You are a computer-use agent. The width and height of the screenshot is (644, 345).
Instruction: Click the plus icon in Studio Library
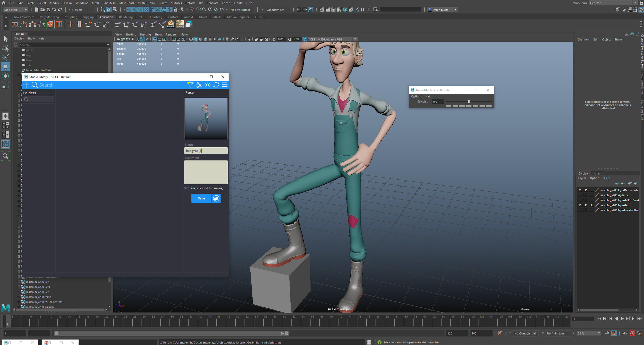(x=26, y=85)
